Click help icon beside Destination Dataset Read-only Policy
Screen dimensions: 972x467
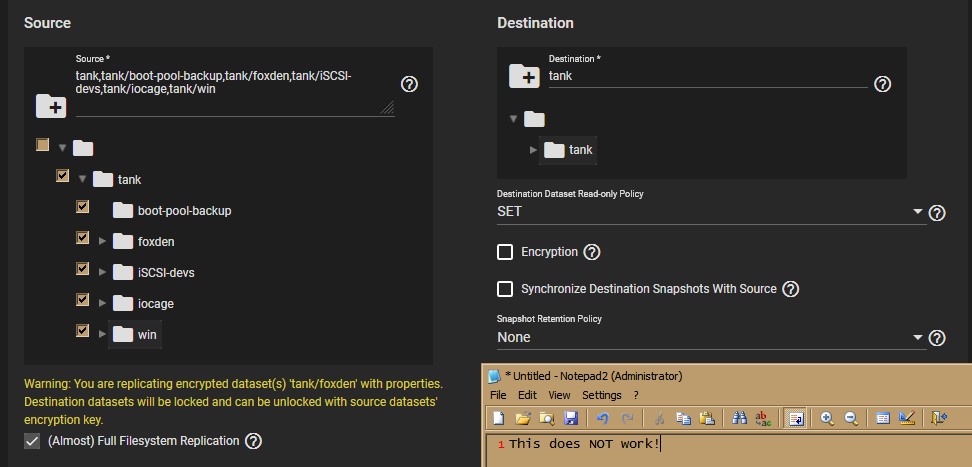937,212
